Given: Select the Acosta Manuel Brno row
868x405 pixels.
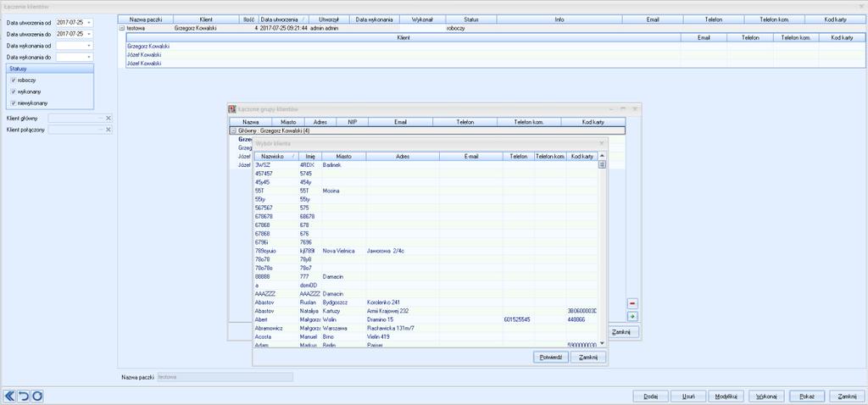Looking at the screenshot, I should [x=426, y=336].
